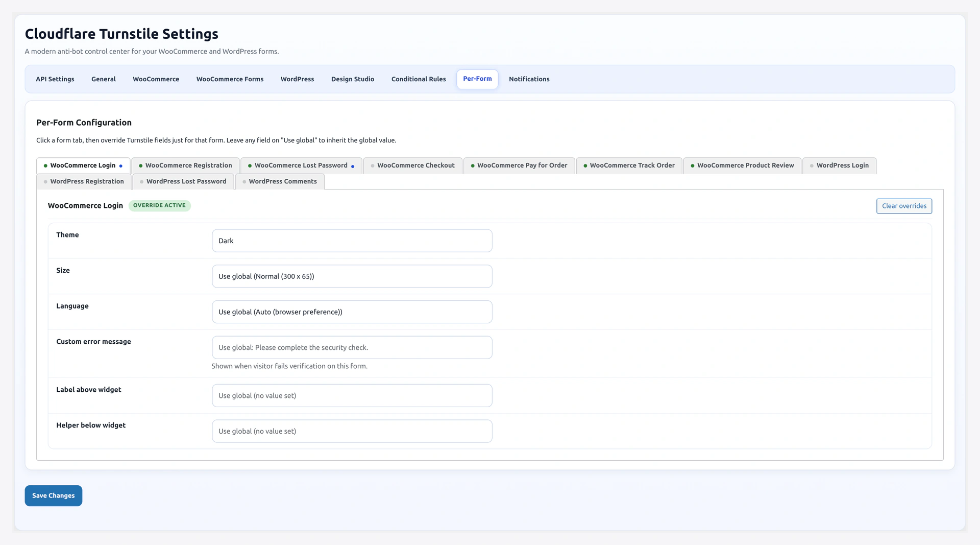Click the Cloudflare Turnstile Settings title
Screen dimensions: 980x545
point(121,34)
